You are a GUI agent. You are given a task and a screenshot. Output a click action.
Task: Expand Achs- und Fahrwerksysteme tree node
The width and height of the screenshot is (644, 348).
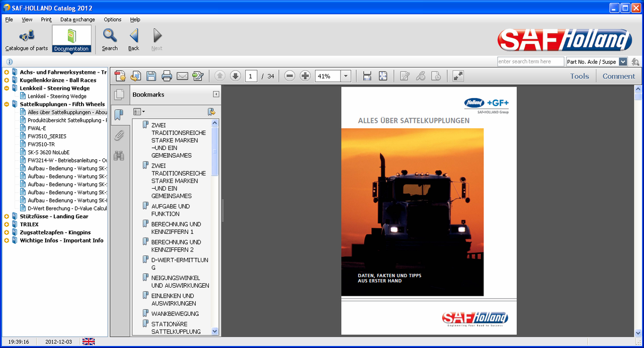pos(7,72)
